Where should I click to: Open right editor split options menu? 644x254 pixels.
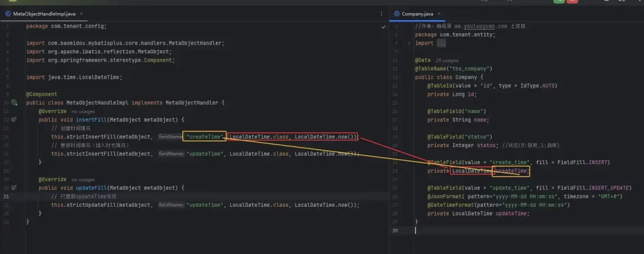pos(636,13)
